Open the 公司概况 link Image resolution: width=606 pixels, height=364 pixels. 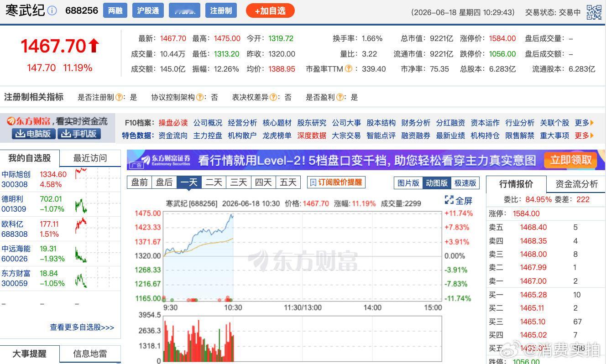208,123
